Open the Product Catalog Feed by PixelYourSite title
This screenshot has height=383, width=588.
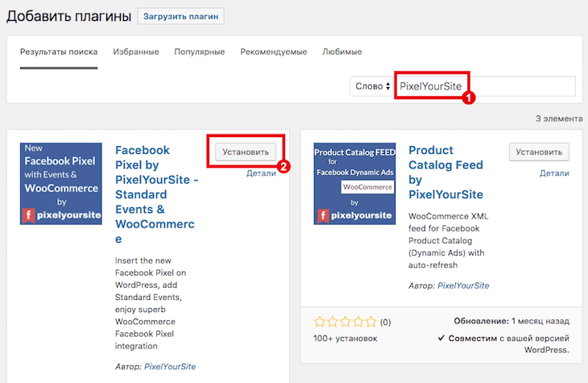click(x=446, y=172)
